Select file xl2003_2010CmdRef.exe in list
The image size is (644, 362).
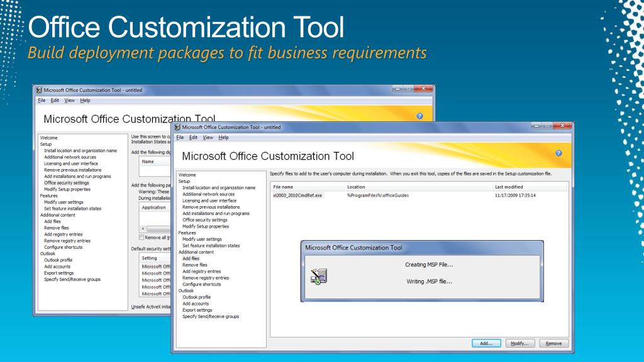point(297,195)
